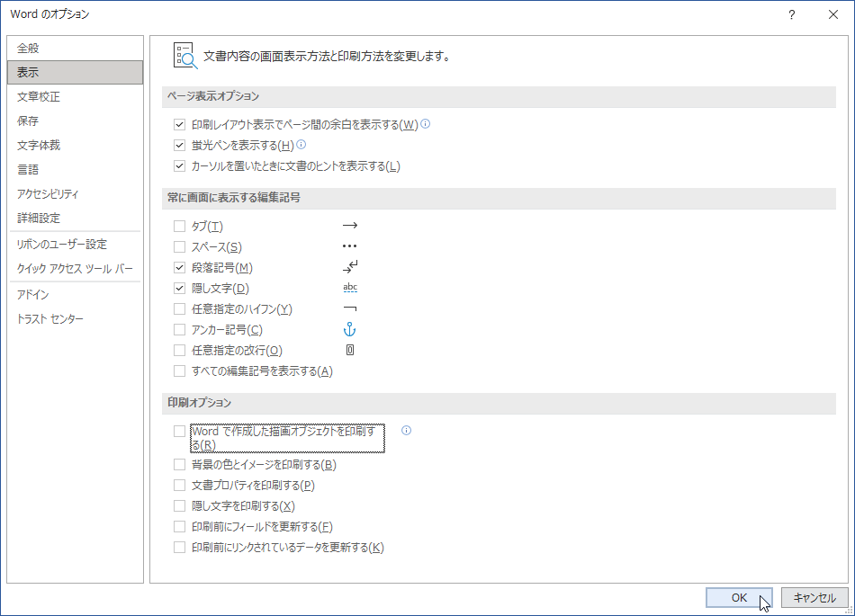Click the optional hyphen symbol icon

pyautogui.click(x=349, y=308)
